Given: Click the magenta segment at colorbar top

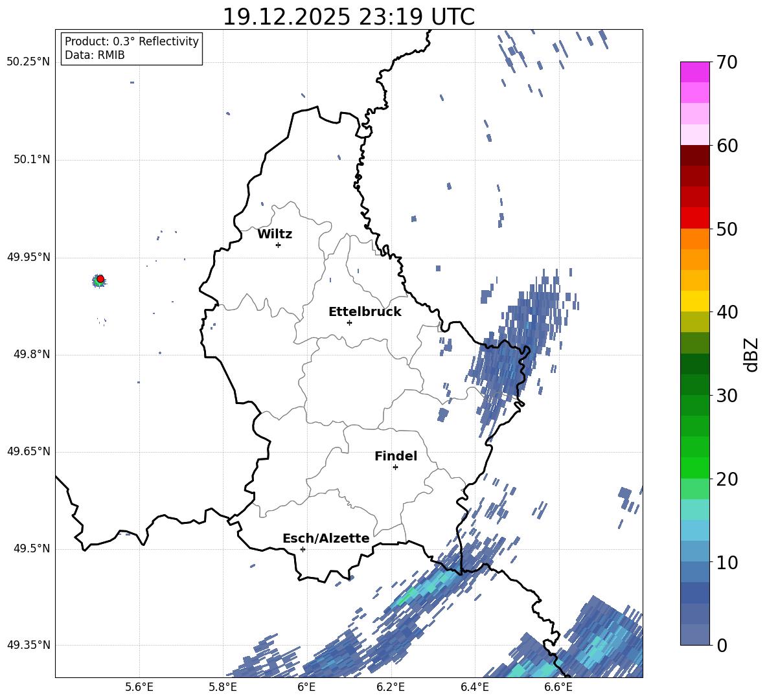Looking at the screenshot, I should pos(694,72).
